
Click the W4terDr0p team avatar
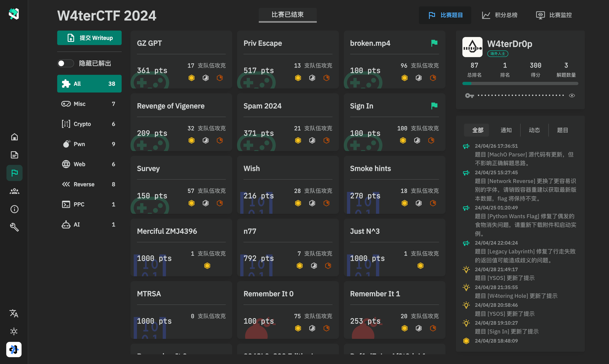pyautogui.click(x=472, y=47)
